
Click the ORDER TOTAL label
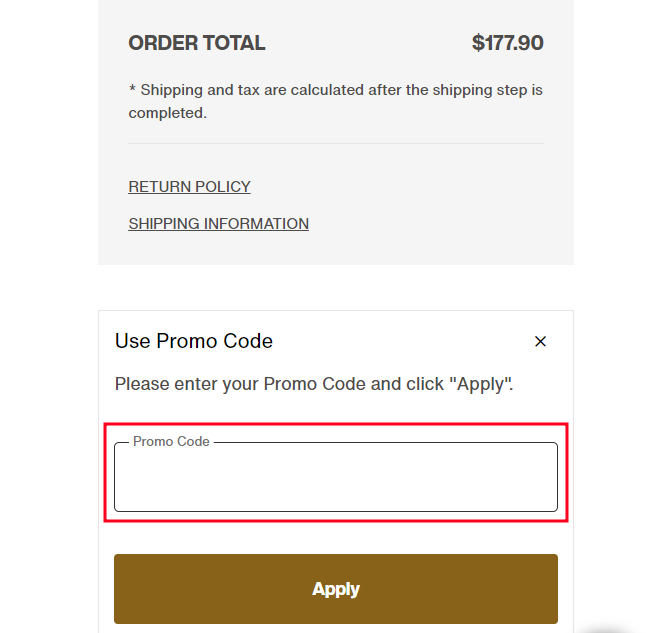tap(197, 43)
